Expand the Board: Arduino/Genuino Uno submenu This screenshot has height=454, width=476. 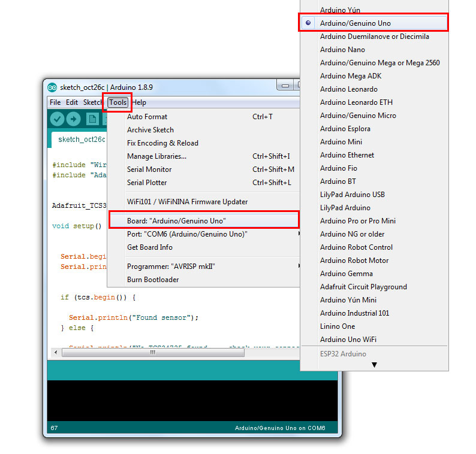(204, 221)
